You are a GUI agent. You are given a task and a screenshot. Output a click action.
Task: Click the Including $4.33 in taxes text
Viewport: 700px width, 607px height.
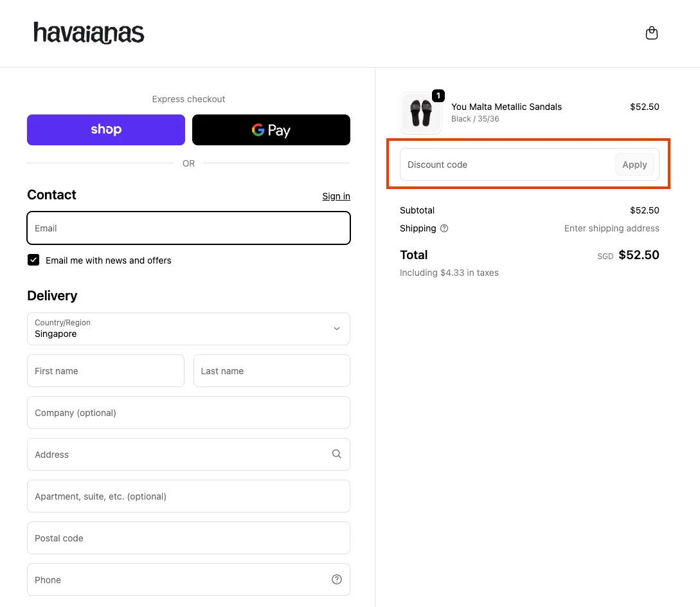tap(449, 273)
